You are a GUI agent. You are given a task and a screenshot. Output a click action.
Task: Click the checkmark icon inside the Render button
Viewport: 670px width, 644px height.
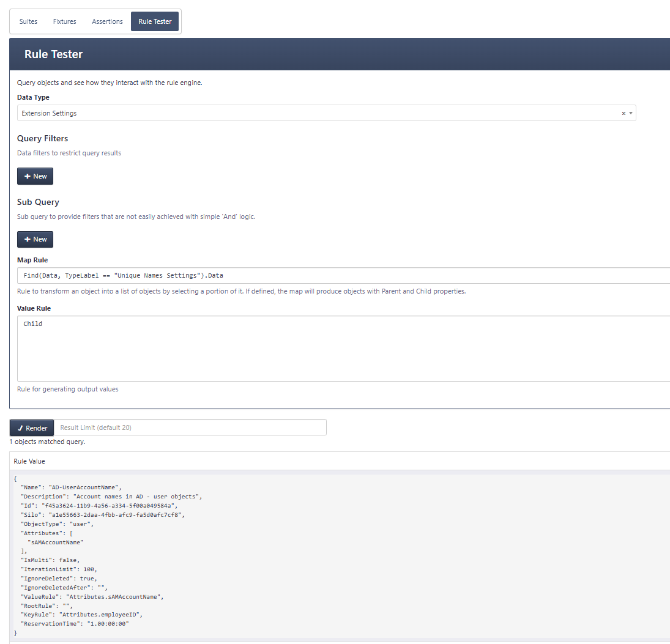19,427
